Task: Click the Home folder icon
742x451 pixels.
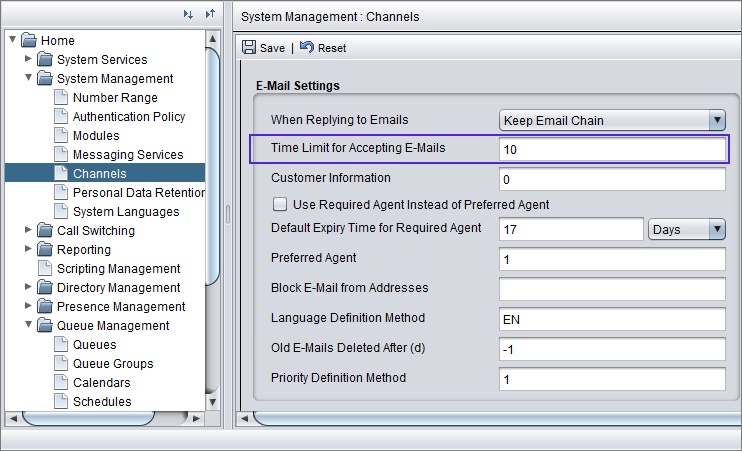Action: [x=29, y=41]
